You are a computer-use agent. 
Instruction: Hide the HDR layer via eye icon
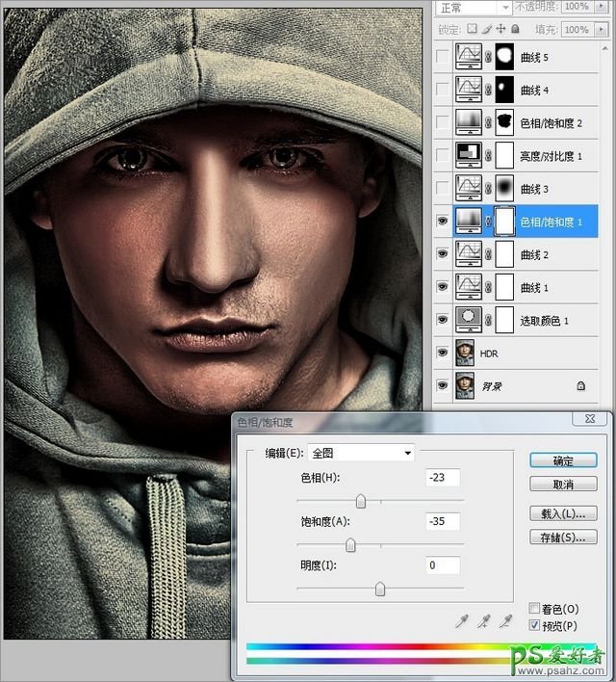click(x=442, y=354)
